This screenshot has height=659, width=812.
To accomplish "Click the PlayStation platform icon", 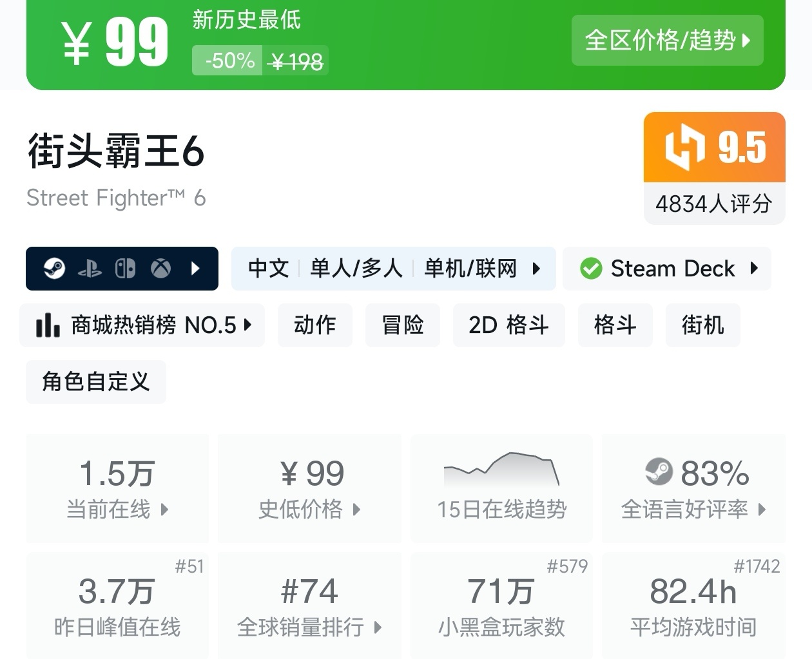I will [x=90, y=269].
